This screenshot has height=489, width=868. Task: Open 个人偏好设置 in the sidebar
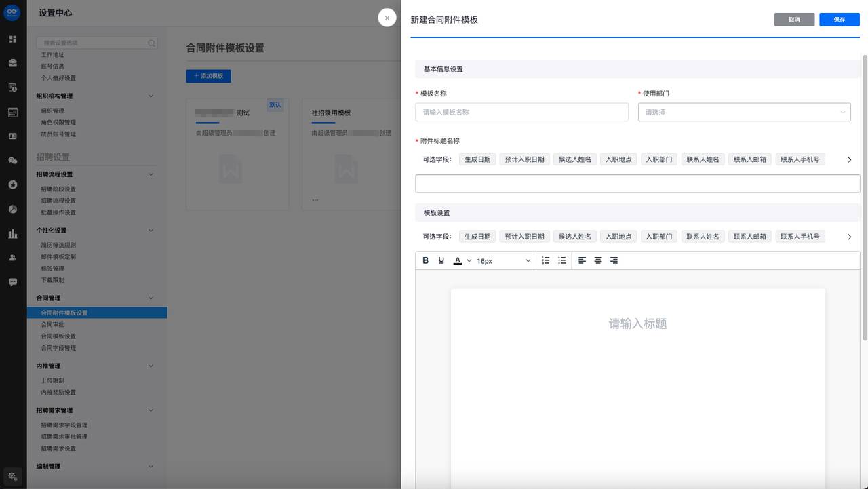coord(58,78)
